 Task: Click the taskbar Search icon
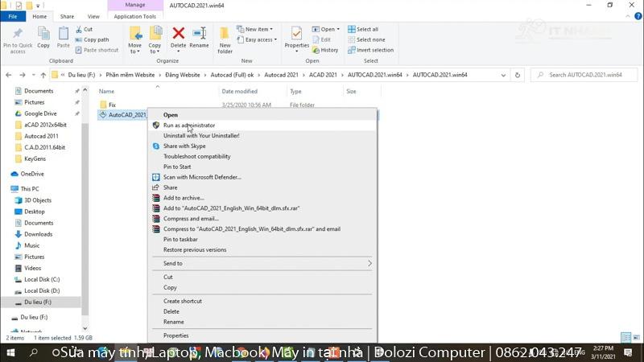(33, 352)
